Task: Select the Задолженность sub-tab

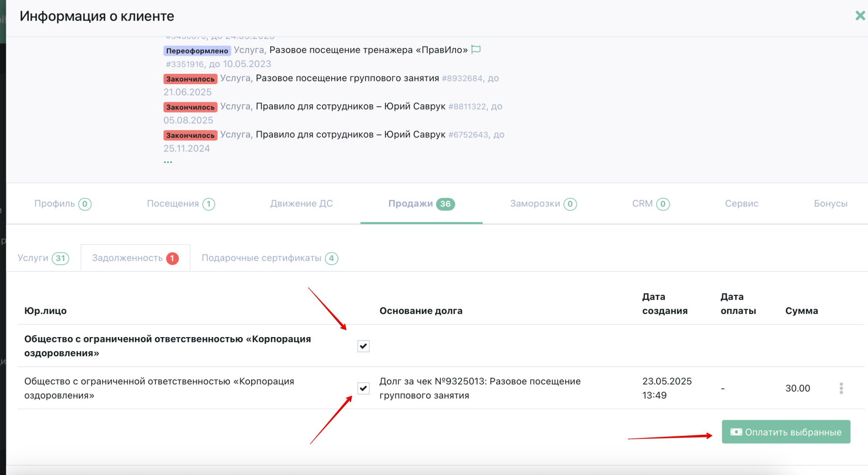Action: [135, 258]
